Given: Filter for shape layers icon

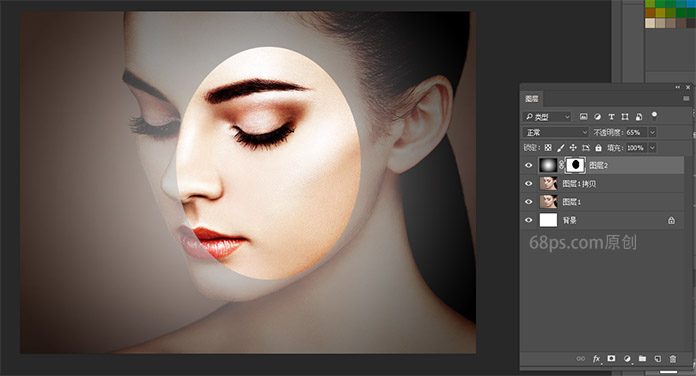Looking at the screenshot, I should tap(625, 117).
